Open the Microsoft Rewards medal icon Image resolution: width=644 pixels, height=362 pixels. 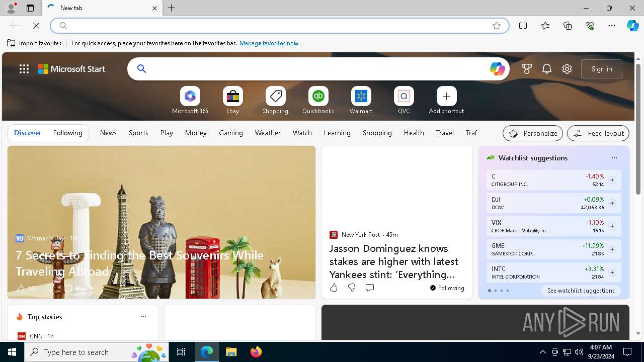[x=527, y=69]
